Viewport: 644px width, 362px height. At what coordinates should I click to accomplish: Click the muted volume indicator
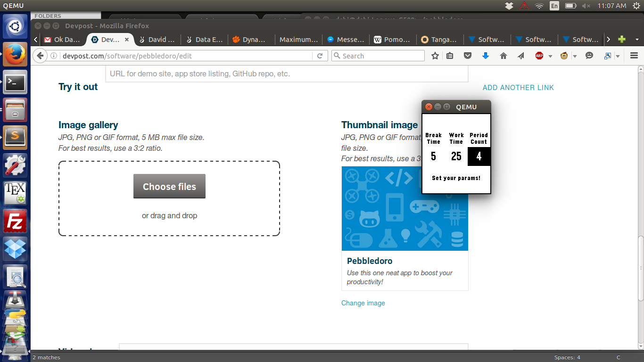(x=586, y=6)
